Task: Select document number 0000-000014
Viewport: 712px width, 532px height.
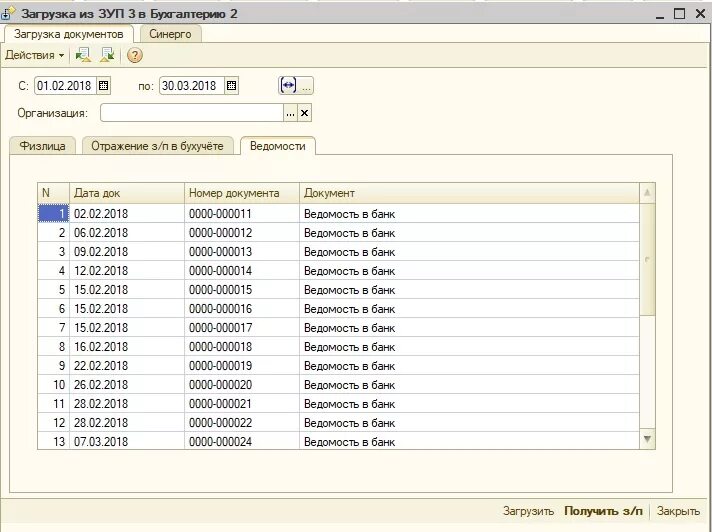Action: tap(242, 271)
